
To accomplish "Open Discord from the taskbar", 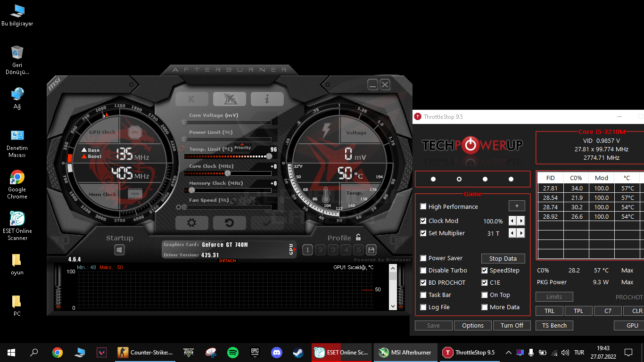I will click(x=276, y=352).
